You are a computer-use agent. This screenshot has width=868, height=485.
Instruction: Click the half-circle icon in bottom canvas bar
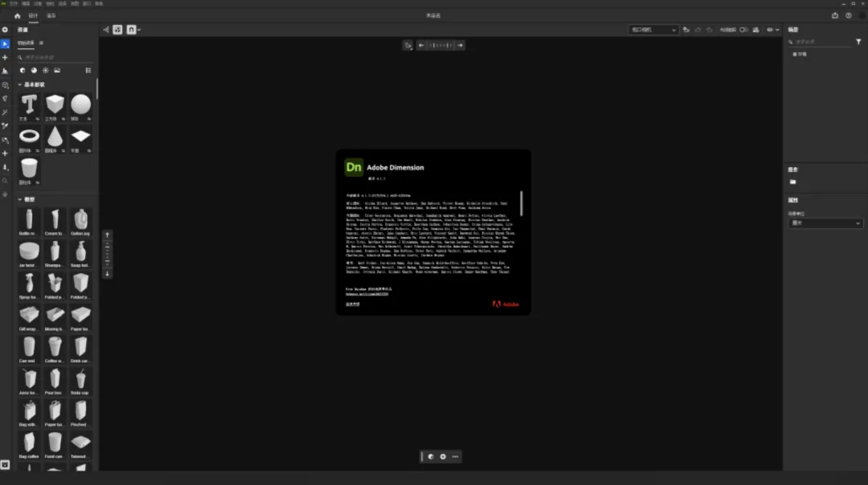click(431, 457)
